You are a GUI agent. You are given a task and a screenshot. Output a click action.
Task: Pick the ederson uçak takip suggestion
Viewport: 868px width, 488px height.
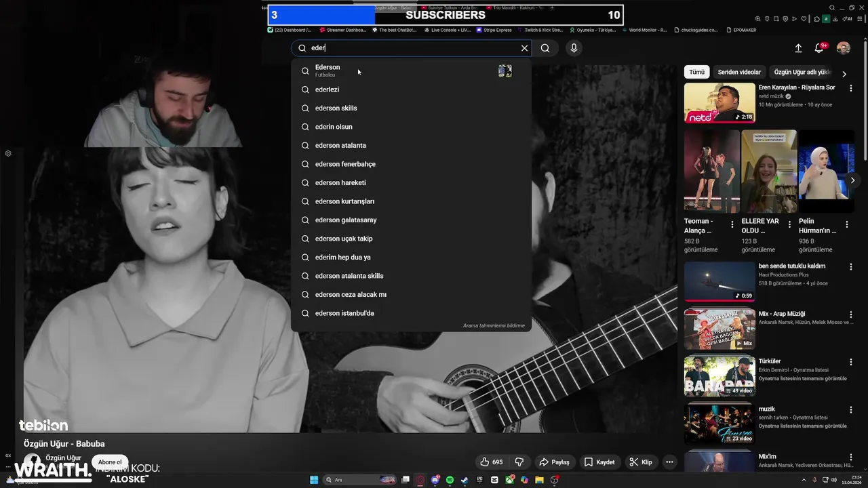[x=411, y=239]
